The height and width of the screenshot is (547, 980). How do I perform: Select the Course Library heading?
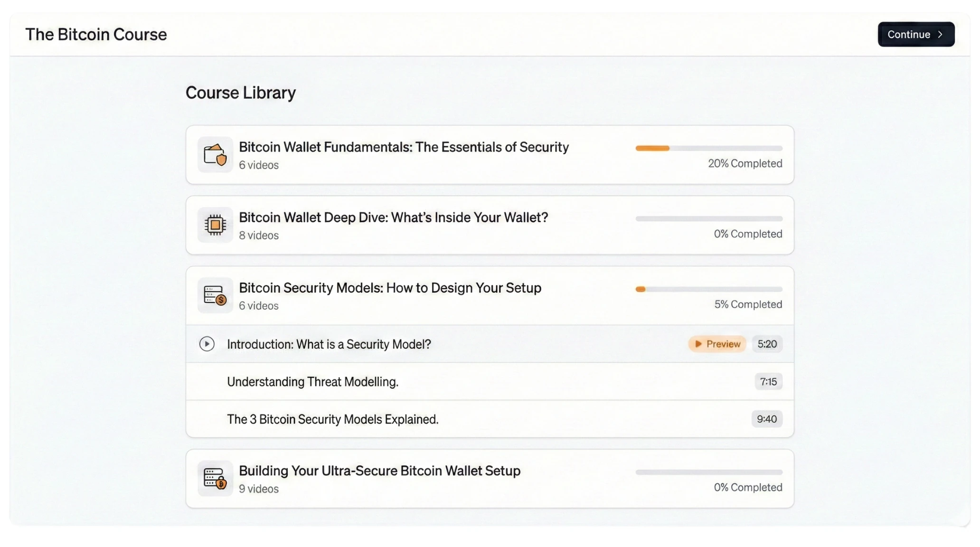pyautogui.click(x=241, y=93)
